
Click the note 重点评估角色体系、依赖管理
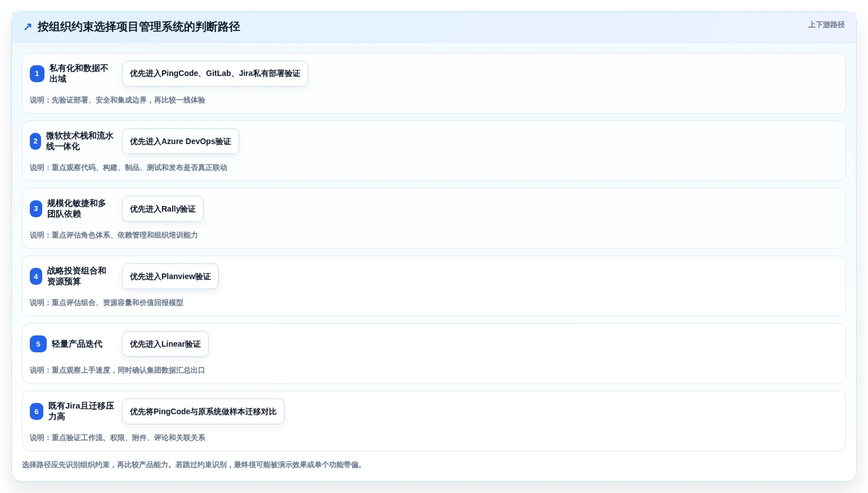click(114, 235)
